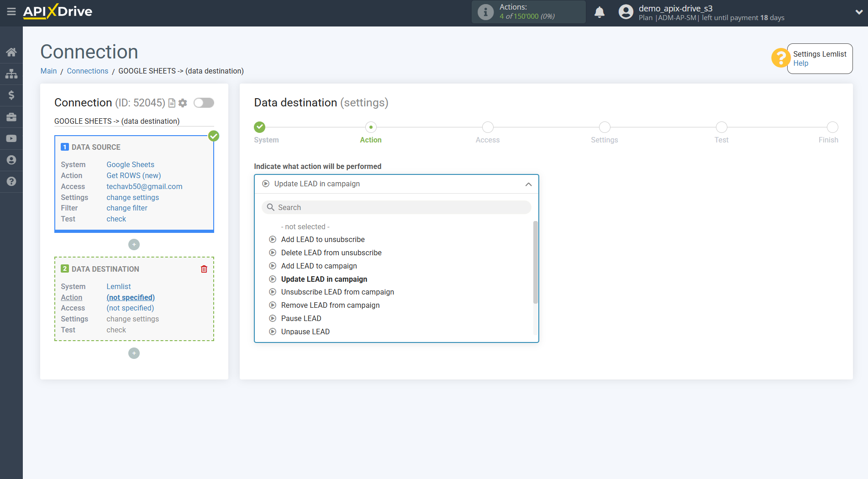Click 'check' in Data Source
Screen dimensions: 868x479
pos(116,219)
